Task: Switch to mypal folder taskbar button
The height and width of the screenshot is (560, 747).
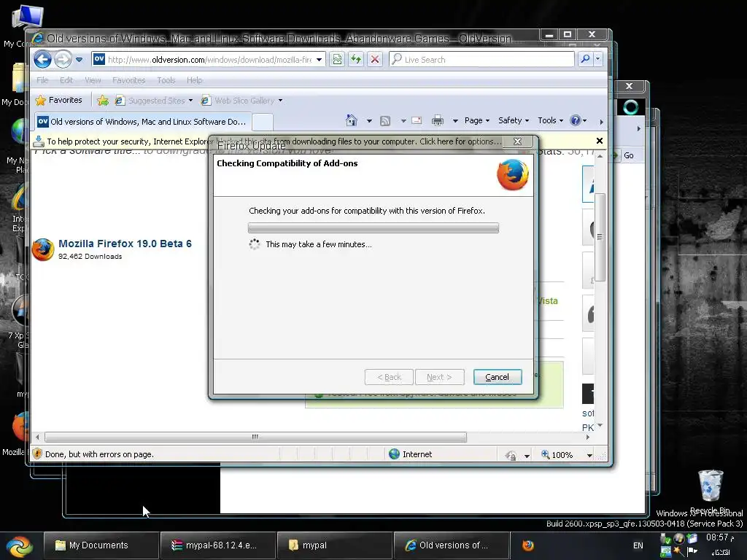Action: click(x=334, y=545)
